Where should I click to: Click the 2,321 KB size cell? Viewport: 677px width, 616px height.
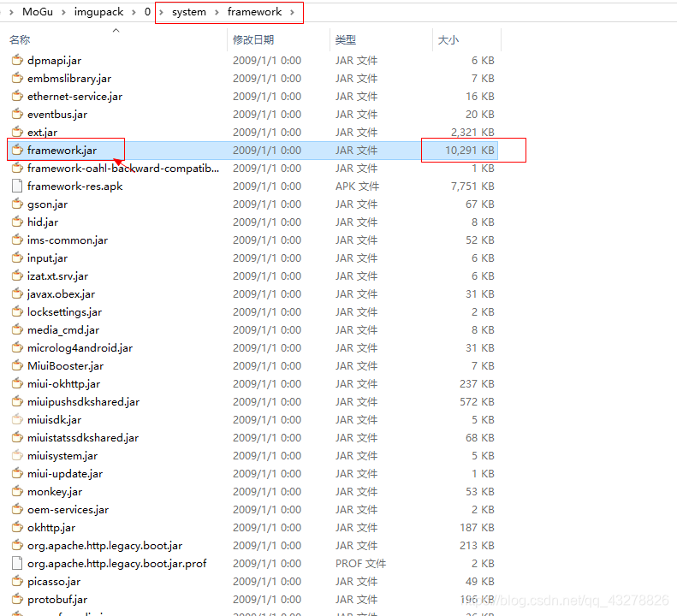pos(472,132)
